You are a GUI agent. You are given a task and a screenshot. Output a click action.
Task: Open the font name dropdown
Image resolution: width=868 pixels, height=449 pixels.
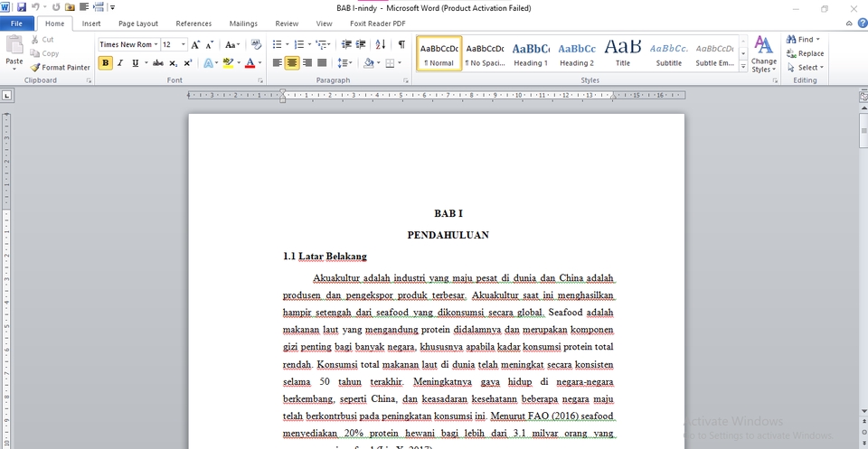156,45
